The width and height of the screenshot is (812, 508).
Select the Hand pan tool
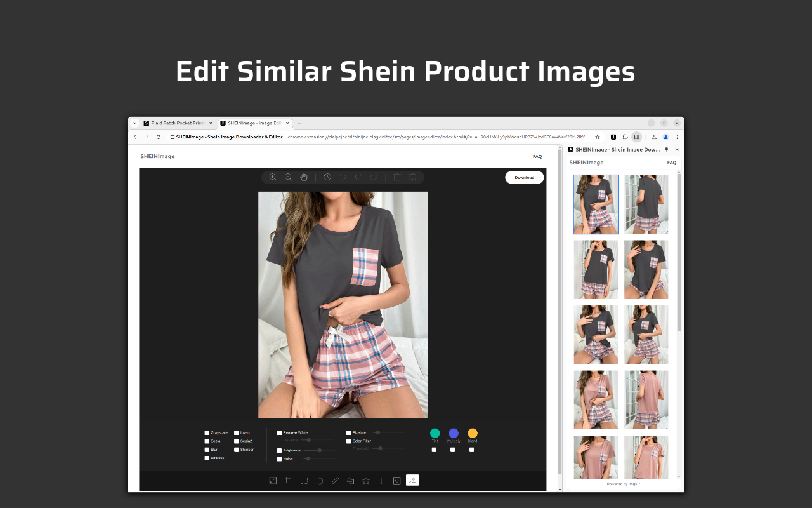tap(304, 177)
